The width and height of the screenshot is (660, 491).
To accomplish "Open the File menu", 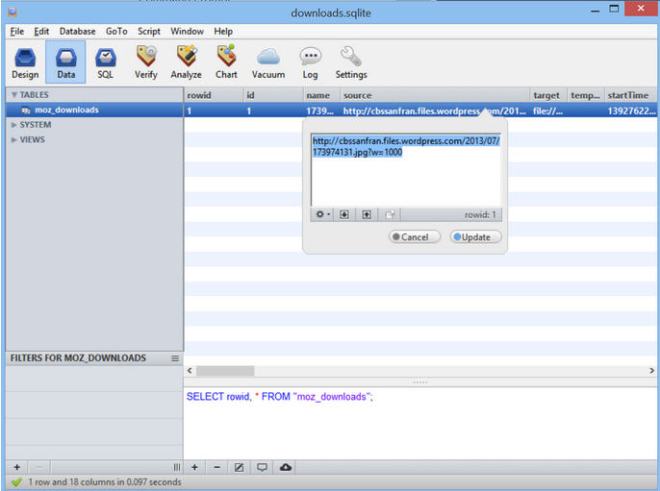I will point(17,31).
